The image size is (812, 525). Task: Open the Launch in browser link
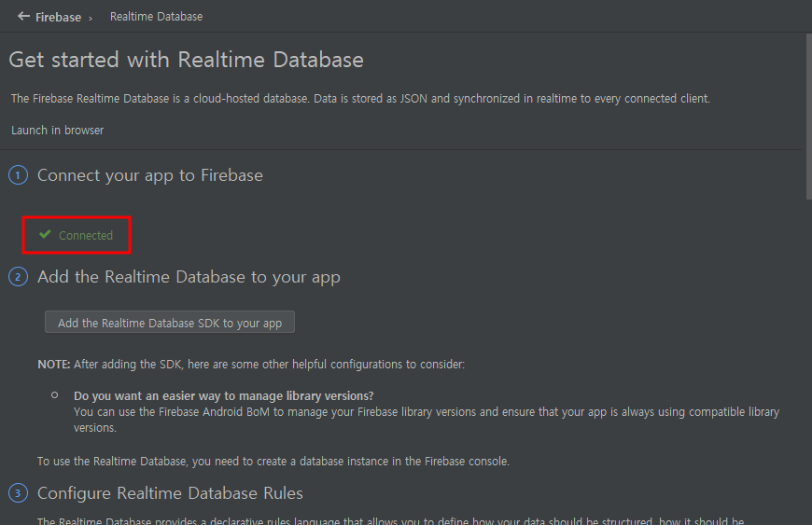pyautogui.click(x=58, y=131)
